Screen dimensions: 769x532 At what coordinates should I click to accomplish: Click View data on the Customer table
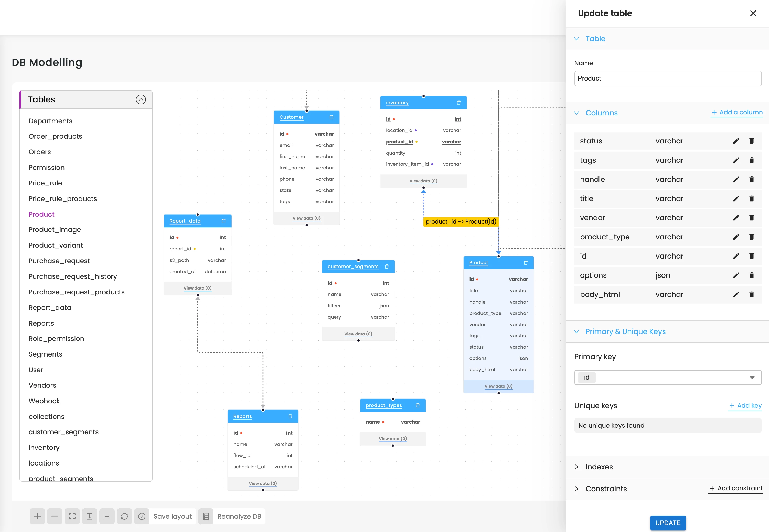point(306,218)
